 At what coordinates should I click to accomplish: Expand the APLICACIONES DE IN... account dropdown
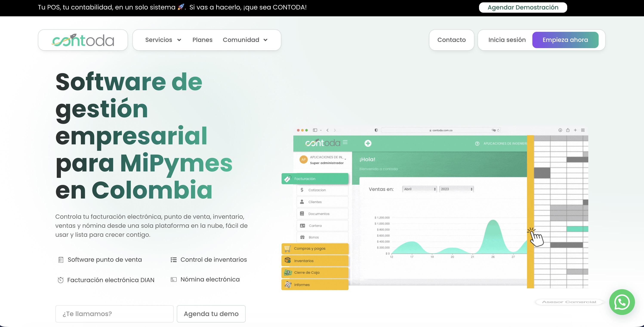tap(328, 157)
